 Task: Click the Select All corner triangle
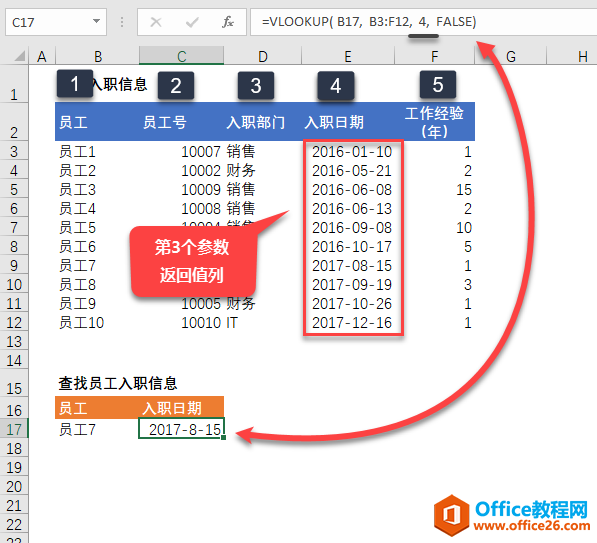click(x=20, y=56)
